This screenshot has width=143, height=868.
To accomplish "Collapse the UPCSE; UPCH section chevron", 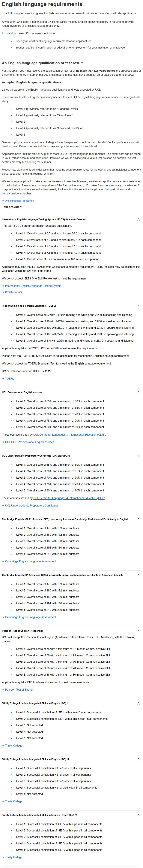I will click(138, 456).
